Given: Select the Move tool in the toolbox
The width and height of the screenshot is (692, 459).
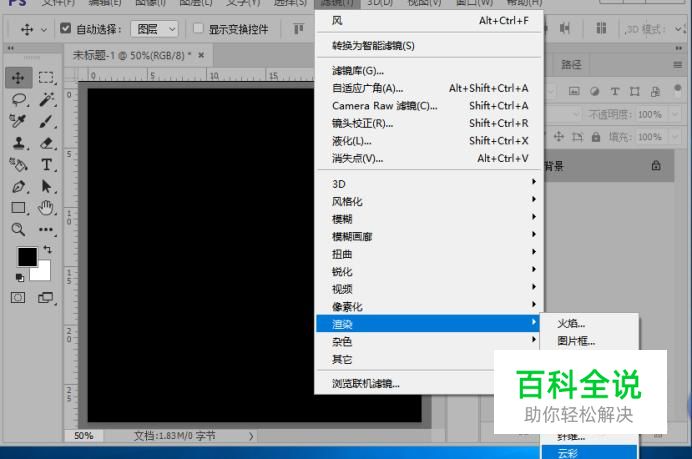Looking at the screenshot, I should tap(18, 78).
